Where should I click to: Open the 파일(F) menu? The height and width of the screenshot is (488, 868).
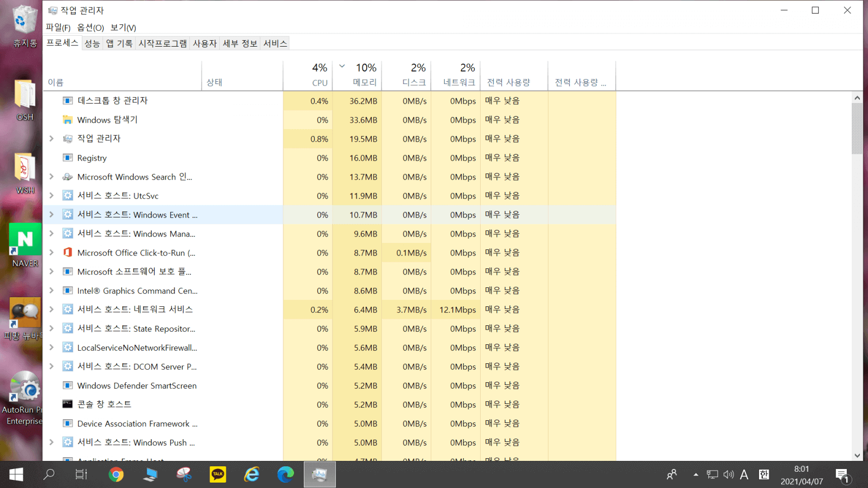58,27
